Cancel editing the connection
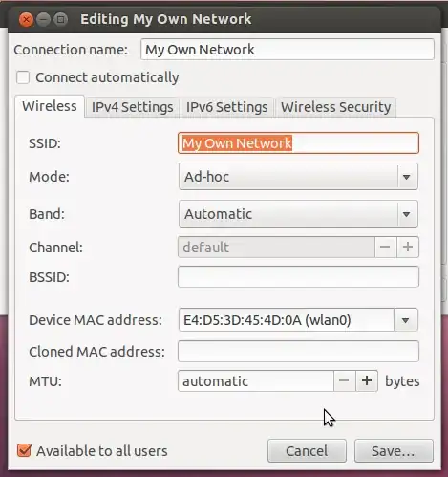This screenshot has height=477, width=448. (x=307, y=451)
